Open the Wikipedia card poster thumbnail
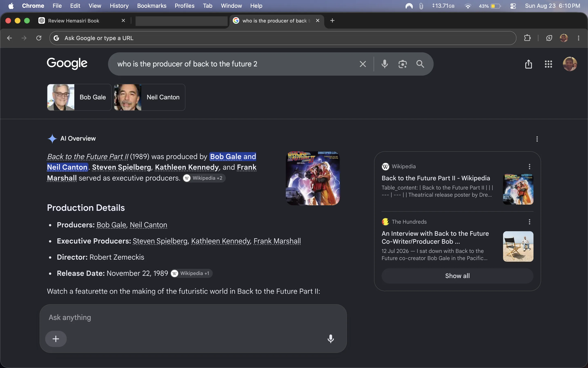Screen dimensions: 588x368 pos(518,189)
